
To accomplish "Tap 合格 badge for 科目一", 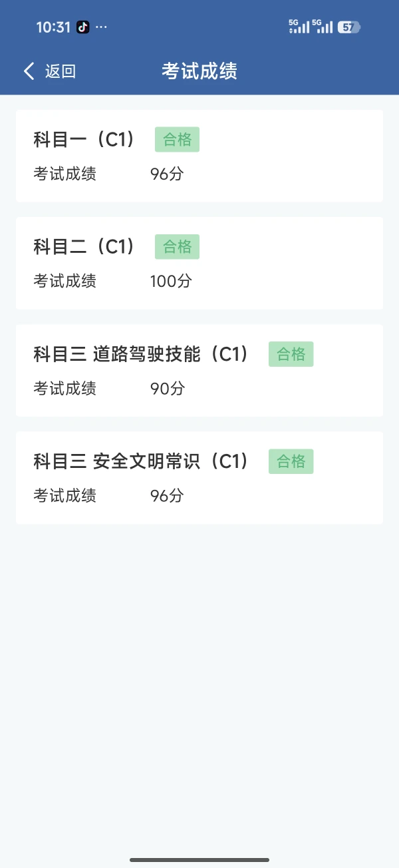I will (177, 140).
